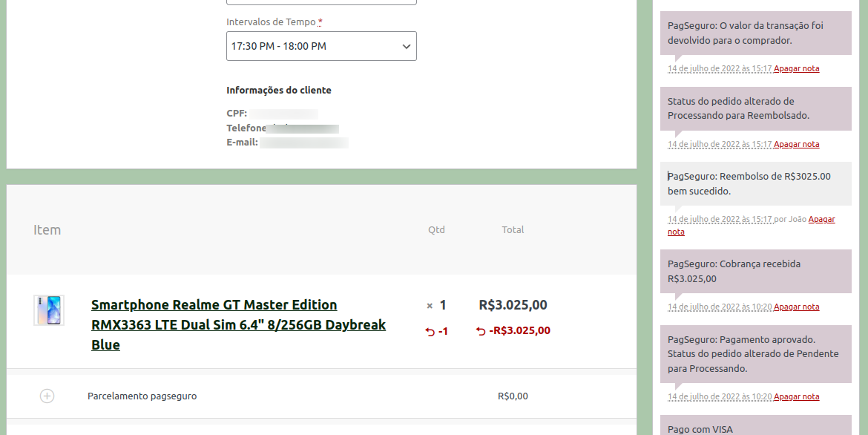The height and width of the screenshot is (435, 868).
Task: Click the 14 de julho 15:17 timestamp under refund note
Action: pos(720,220)
